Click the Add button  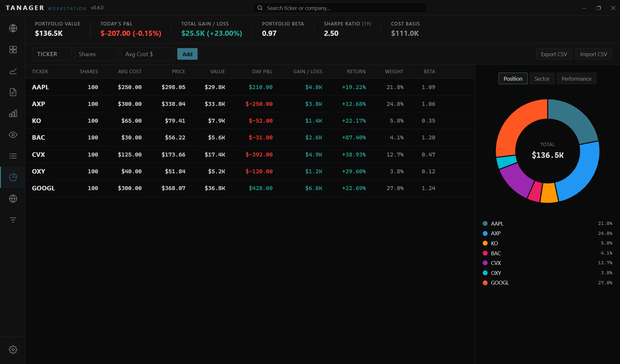coord(187,54)
